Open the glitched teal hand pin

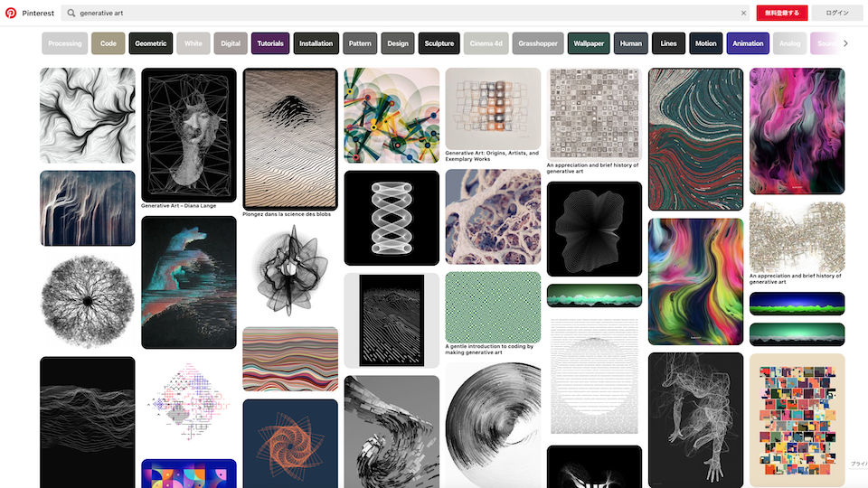pos(189,283)
